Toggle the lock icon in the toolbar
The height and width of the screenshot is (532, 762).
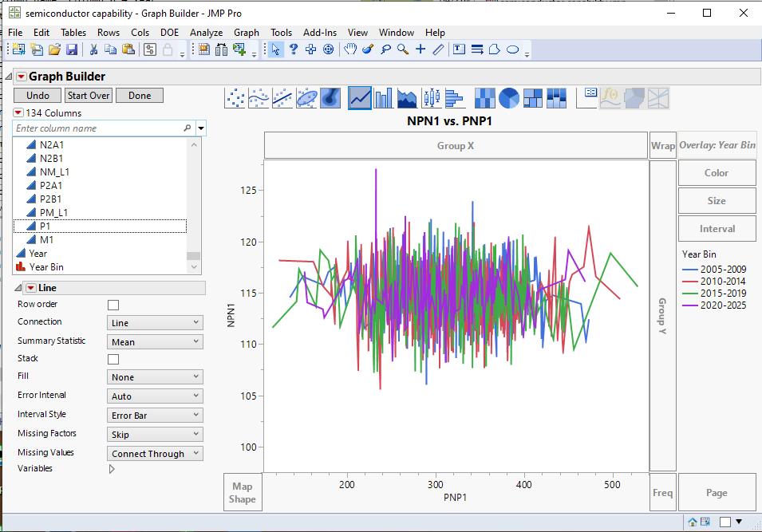pos(167,49)
